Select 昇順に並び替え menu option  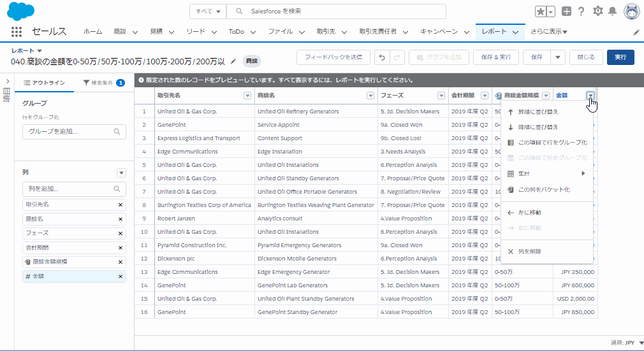point(547,111)
